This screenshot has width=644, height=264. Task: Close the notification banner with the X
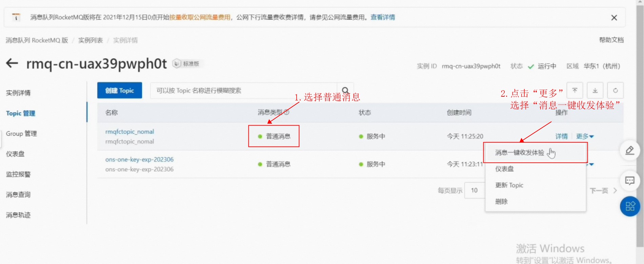614,18
